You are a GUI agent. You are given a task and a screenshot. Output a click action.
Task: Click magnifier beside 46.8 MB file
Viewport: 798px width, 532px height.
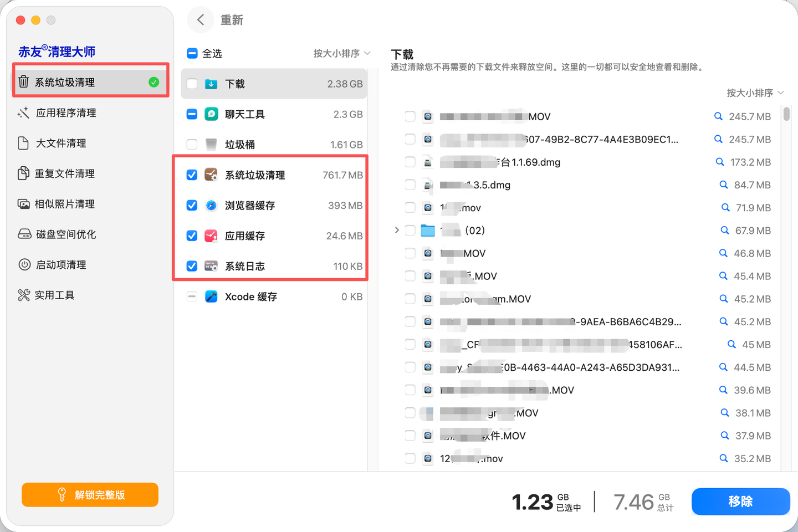click(x=723, y=253)
